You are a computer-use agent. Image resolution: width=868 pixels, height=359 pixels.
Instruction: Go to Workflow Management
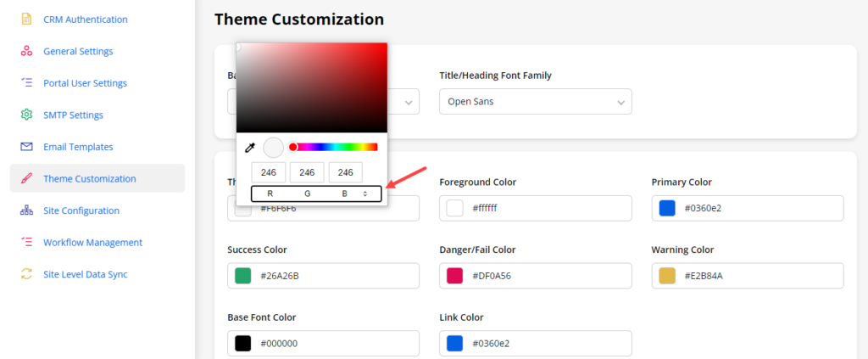(x=93, y=243)
